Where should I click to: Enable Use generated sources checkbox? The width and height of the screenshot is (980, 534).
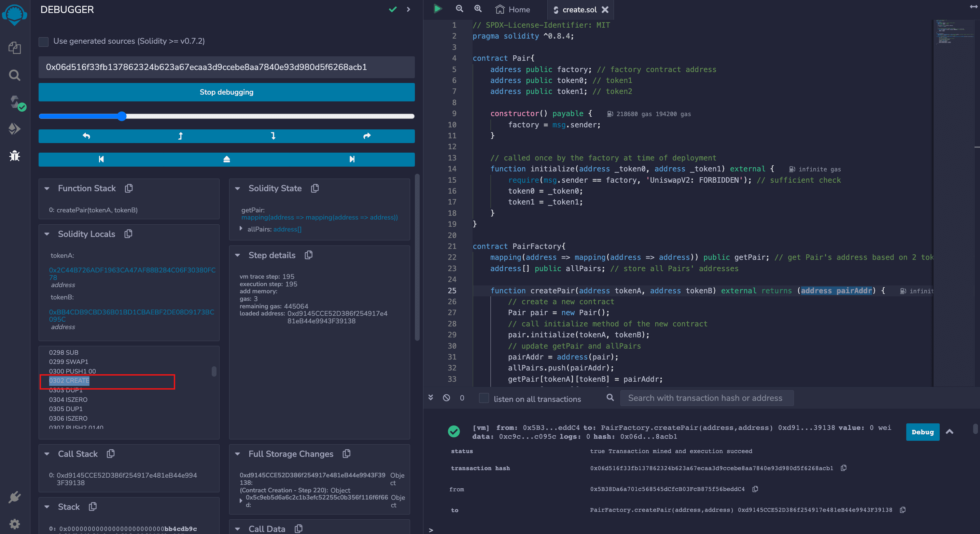(44, 41)
